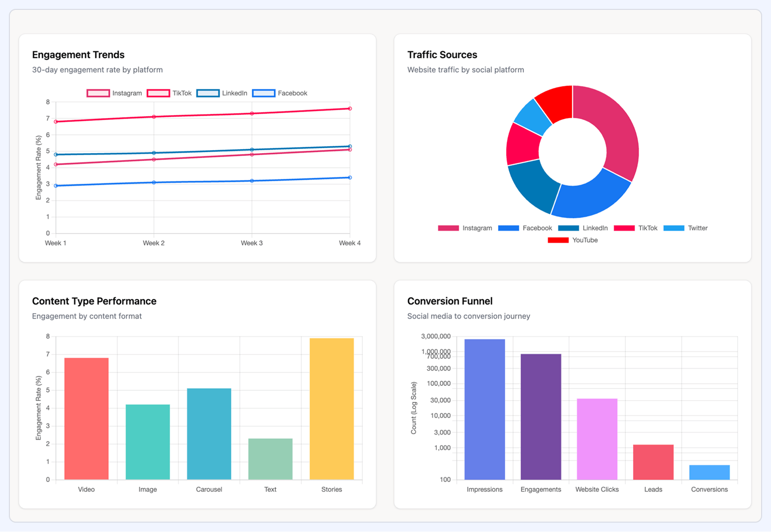Click the Engagement Trends panel title
The width and height of the screenshot is (771, 532).
tap(78, 55)
